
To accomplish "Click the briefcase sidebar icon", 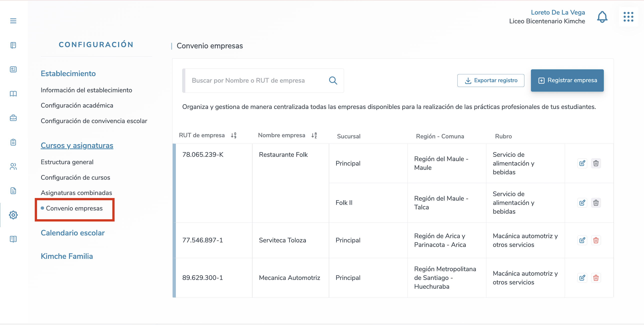I will click(13, 118).
